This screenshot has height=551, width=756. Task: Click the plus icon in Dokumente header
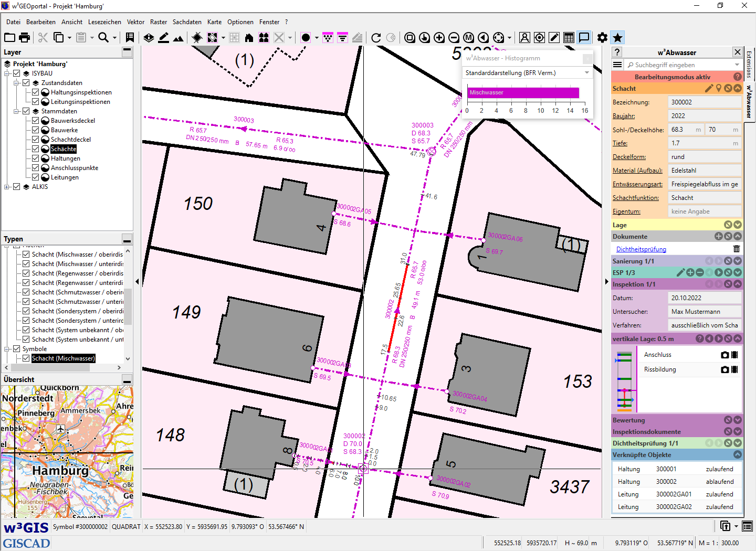coord(719,236)
